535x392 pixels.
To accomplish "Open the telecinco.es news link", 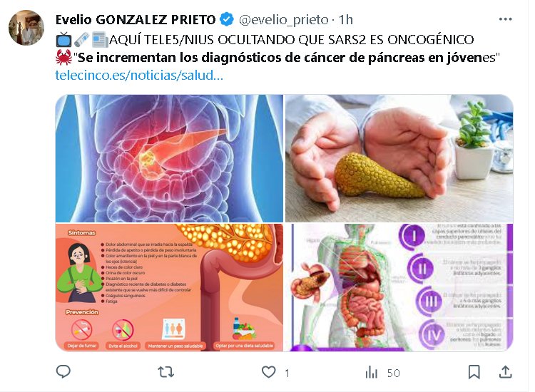I will (139, 75).
